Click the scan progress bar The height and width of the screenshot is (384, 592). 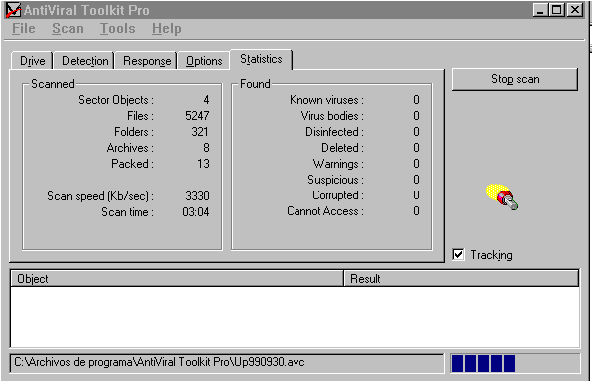tap(515, 364)
